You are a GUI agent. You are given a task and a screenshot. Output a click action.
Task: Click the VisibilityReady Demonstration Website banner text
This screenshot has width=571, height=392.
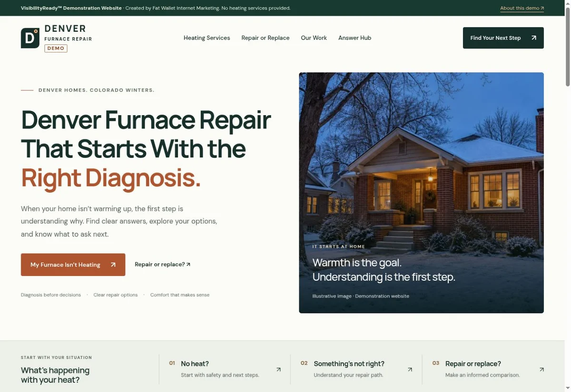(x=71, y=8)
